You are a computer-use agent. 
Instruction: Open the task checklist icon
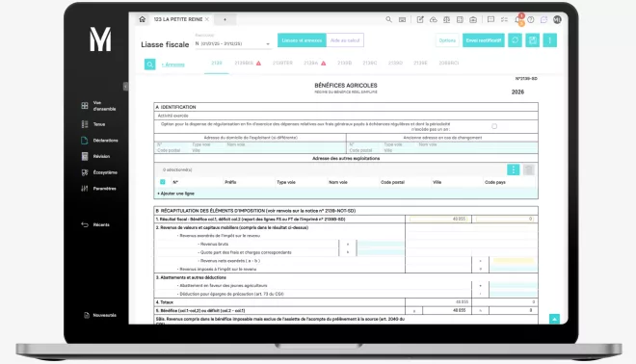504,19
